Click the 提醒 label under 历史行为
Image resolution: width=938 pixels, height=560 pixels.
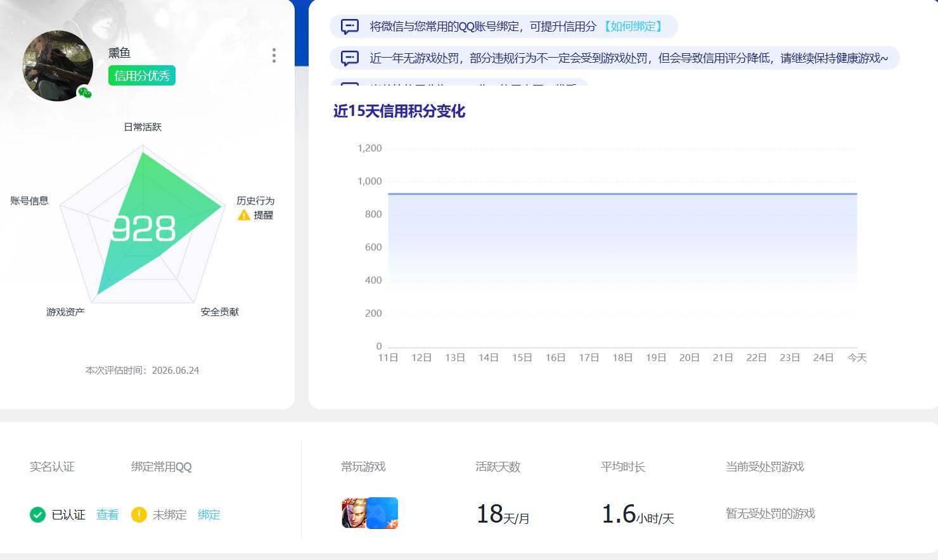click(x=263, y=215)
